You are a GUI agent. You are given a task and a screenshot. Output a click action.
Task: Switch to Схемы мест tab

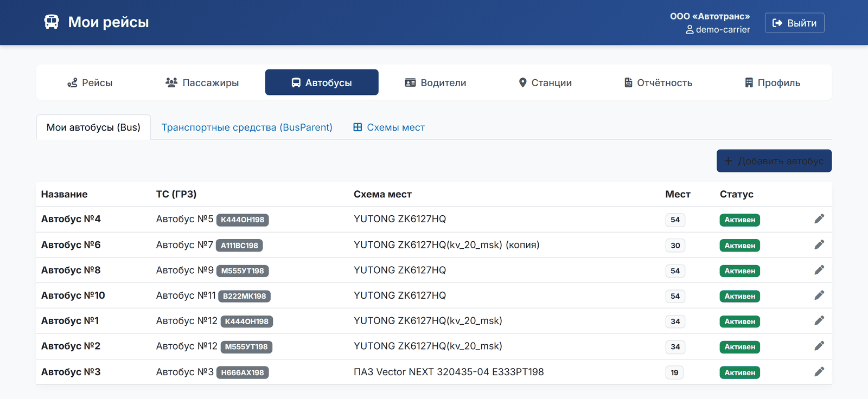pos(389,127)
